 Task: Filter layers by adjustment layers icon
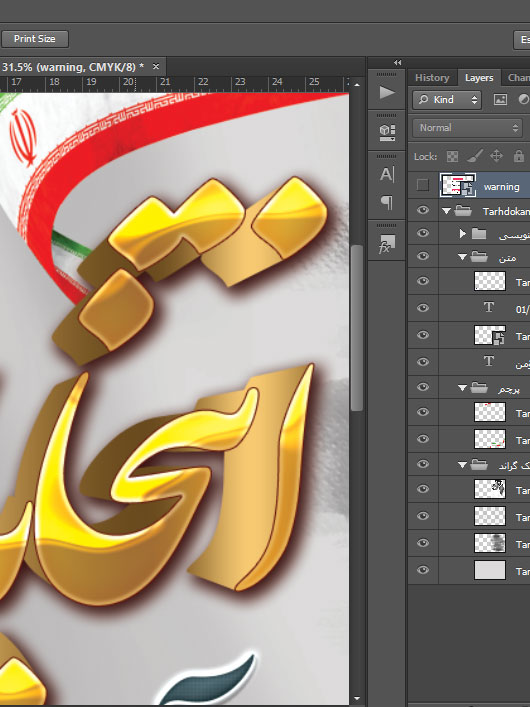[523, 100]
